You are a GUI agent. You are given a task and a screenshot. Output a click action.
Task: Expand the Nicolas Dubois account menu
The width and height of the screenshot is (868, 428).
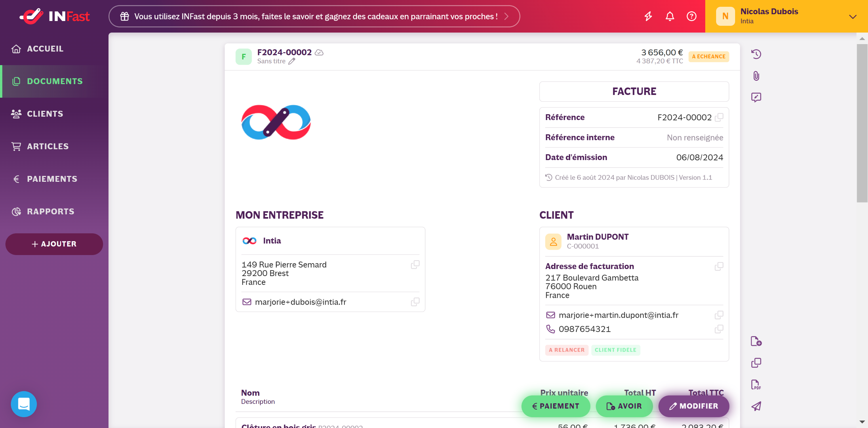pos(853,16)
